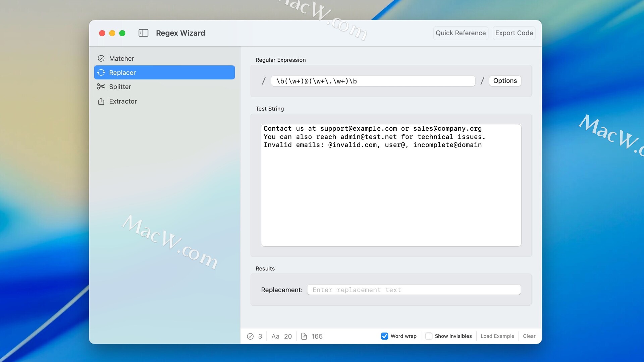This screenshot has width=644, height=362.
Task: Open the Extractor mode
Action: click(x=123, y=101)
